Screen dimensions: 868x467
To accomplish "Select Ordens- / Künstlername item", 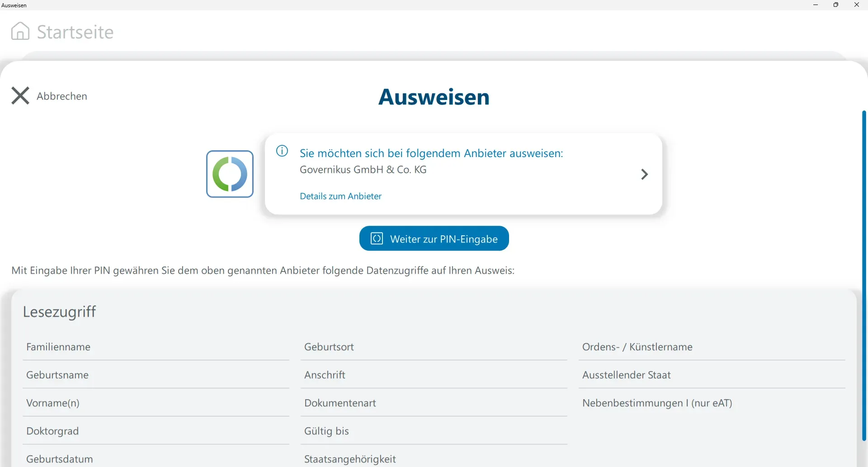I will tap(637, 347).
